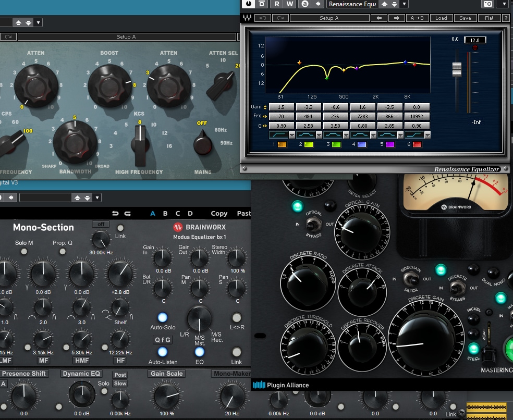Flip the Optical In/Out bypass switch on the compressor

click(313, 225)
